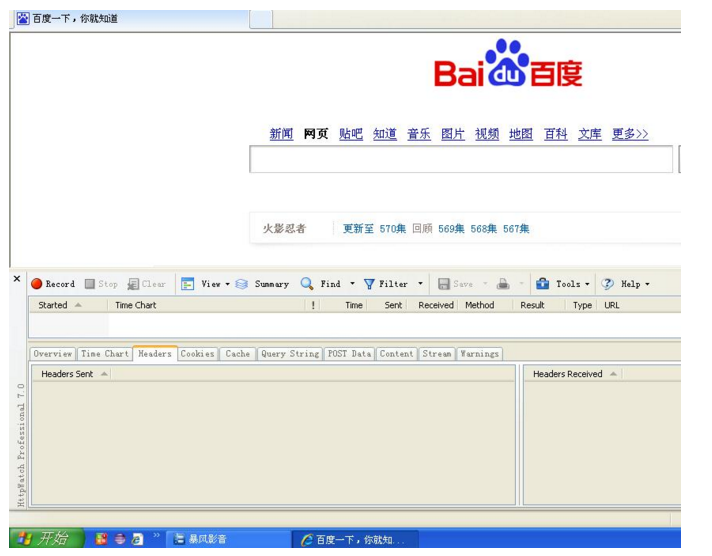This screenshot has height=556, width=712.
Task: Click the 贴吧 link
Action: (351, 134)
